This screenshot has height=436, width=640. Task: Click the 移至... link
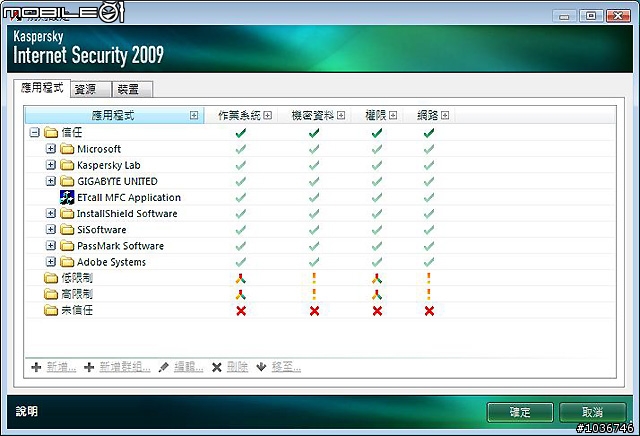[286, 367]
